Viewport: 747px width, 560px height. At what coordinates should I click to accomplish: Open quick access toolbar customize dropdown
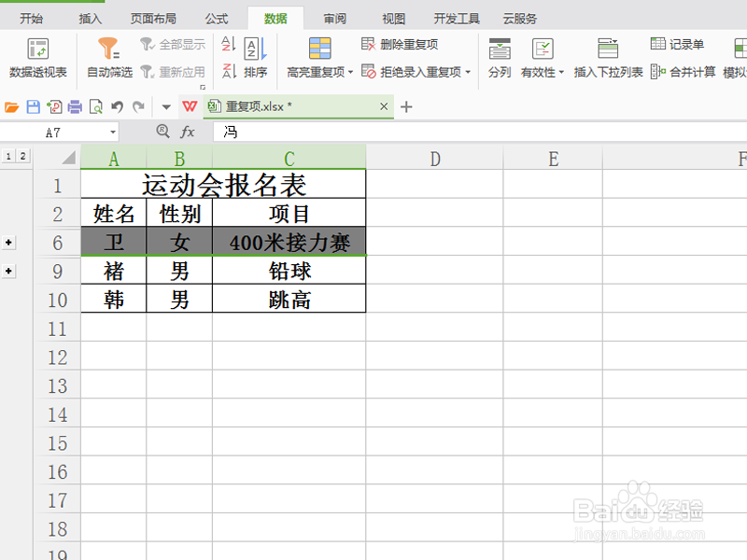(x=166, y=107)
